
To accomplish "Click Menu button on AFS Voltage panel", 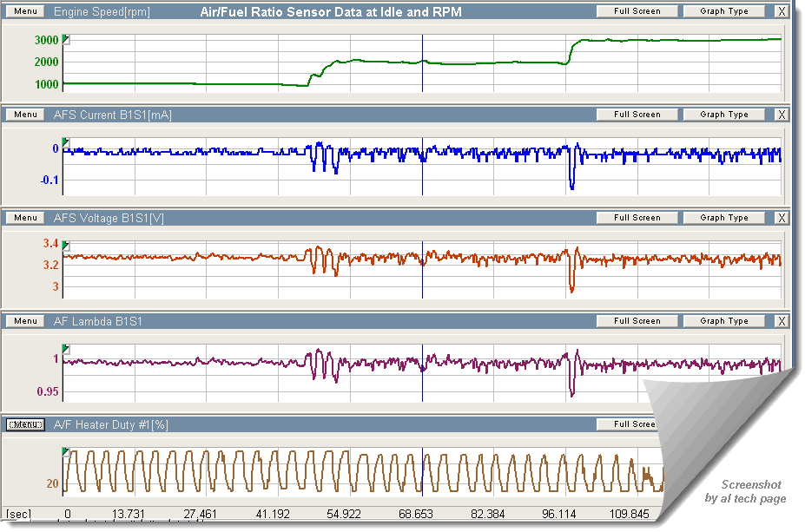I will point(25,218).
